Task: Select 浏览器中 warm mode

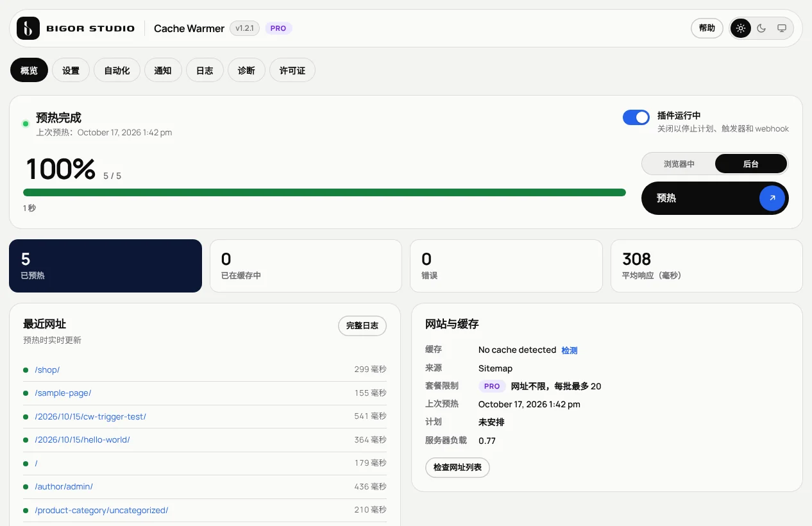Action: tap(679, 164)
